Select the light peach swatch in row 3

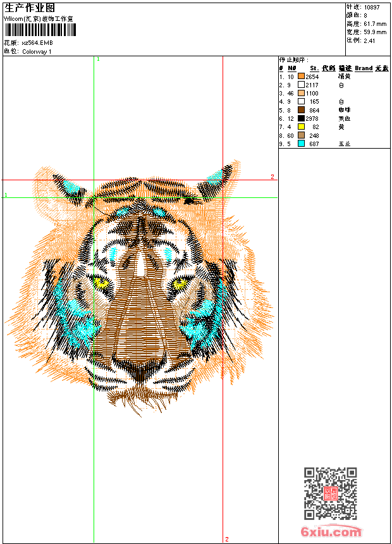pos(301,93)
